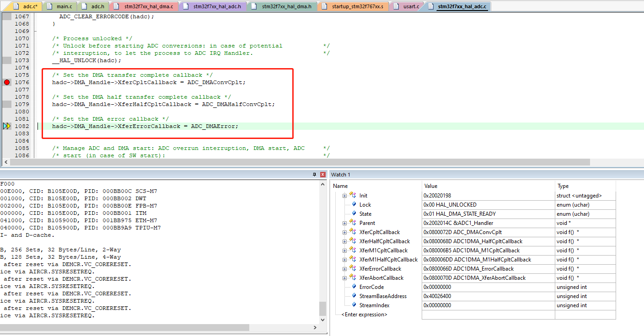The width and height of the screenshot is (644, 336).
Task: Click the diamond icon next to StreamBaseAddress
Action: click(x=354, y=296)
